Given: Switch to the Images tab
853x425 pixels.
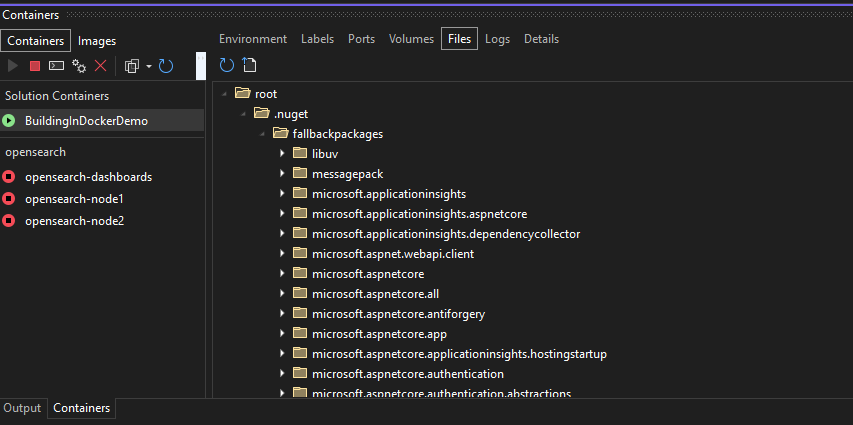Looking at the screenshot, I should 97,41.
